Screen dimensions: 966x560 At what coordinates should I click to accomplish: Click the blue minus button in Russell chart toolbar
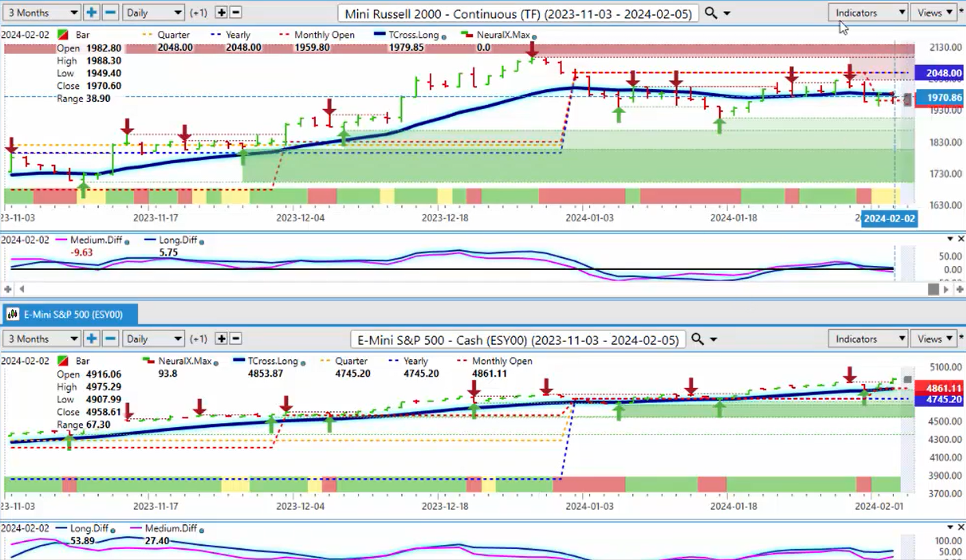110,12
